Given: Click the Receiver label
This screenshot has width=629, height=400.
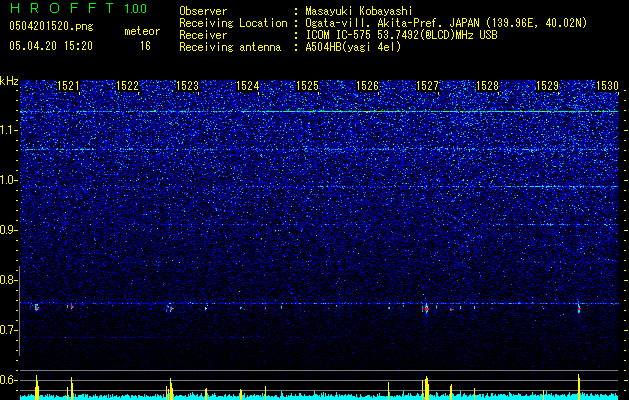Looking at the screenshot, I should [203, 35].
